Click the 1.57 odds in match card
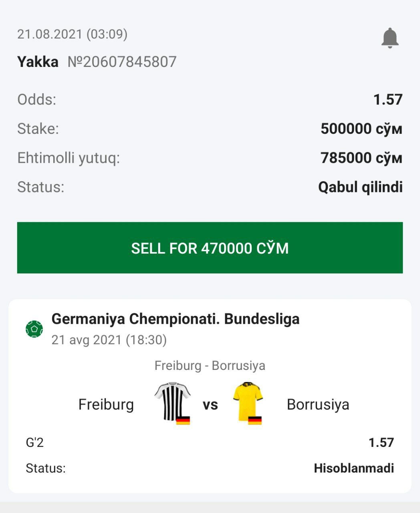This screenshot has height=513, width=420. (x=381, y=442)
